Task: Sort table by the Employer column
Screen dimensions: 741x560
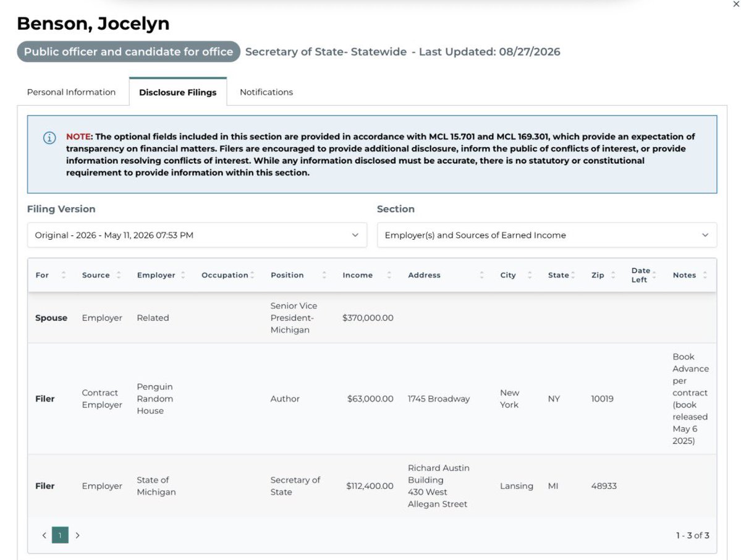Action: click(183, 275)
